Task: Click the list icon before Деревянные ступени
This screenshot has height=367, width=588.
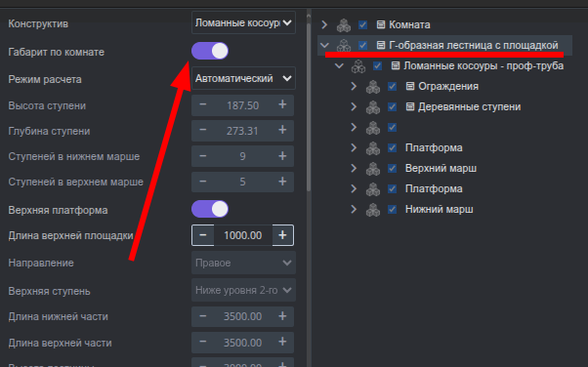Action: [x=410, y=106]
